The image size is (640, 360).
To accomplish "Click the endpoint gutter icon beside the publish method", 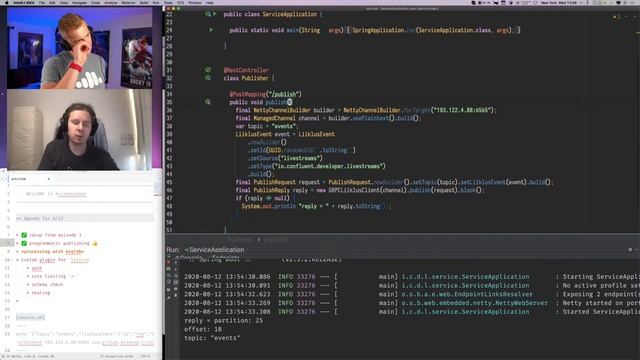I will point(208,102).
